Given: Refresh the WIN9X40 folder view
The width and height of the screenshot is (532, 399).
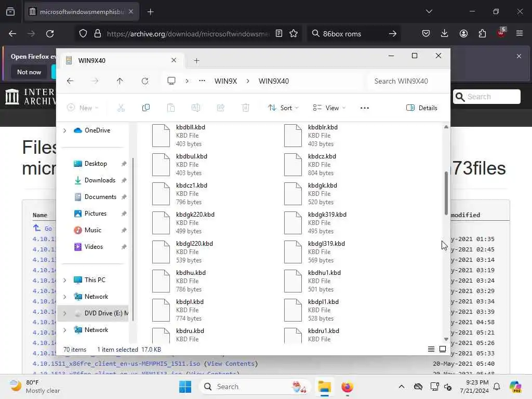Looking at the screenshot, I should (145, 81).
